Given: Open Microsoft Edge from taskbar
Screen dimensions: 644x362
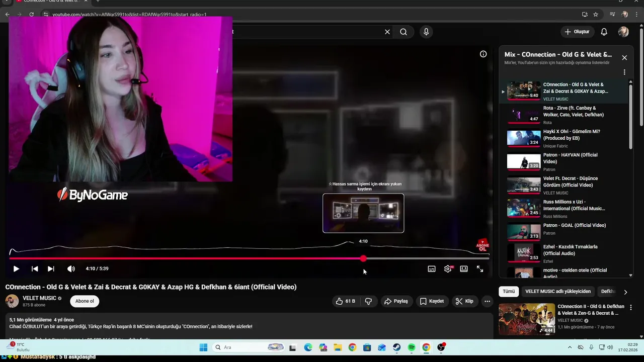Looking at the screenshot, I should (x=308, y=347).
